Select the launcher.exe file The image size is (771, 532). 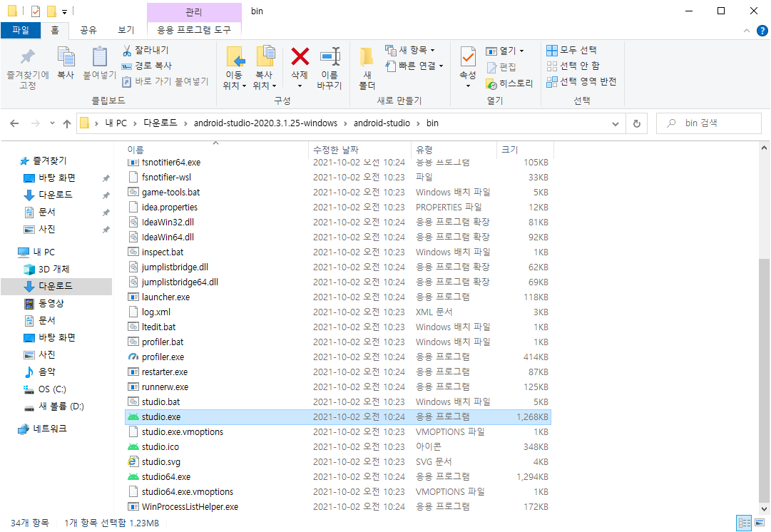tap(165, 297)
